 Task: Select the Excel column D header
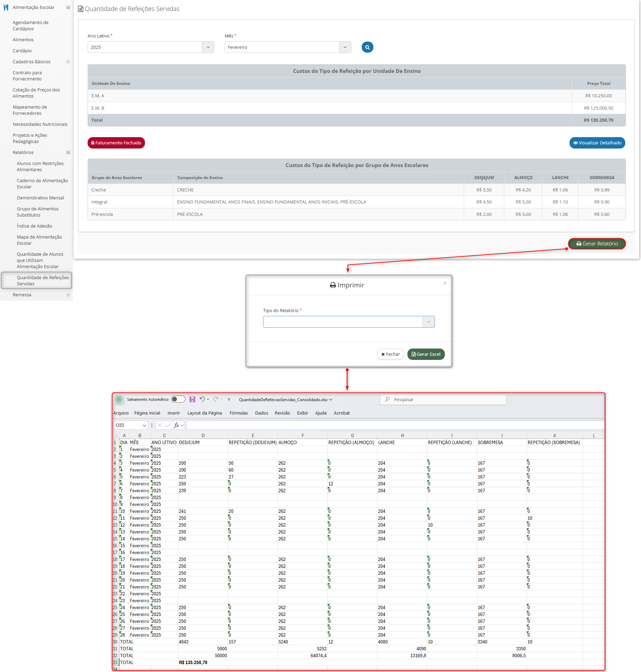pos(203,435)
